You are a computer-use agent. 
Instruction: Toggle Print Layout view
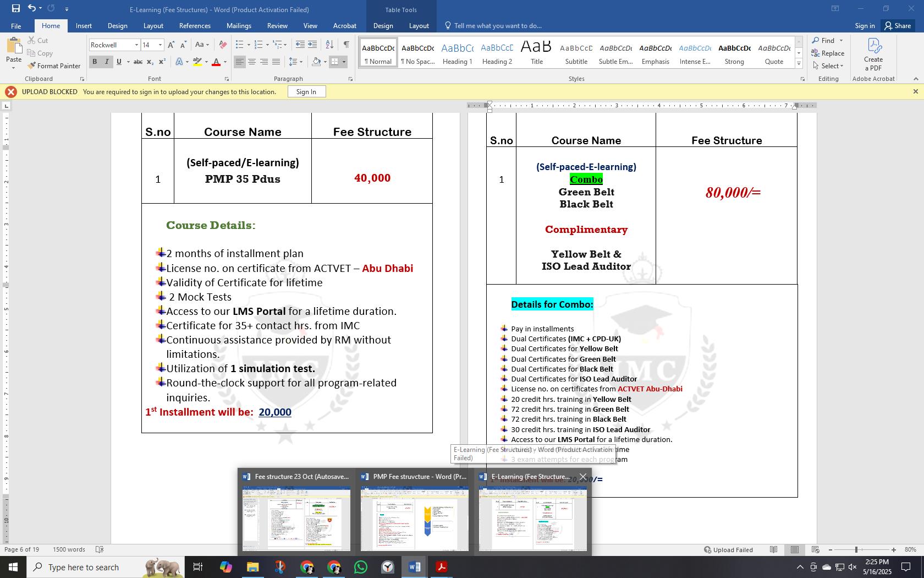click(x=795, y=549)
